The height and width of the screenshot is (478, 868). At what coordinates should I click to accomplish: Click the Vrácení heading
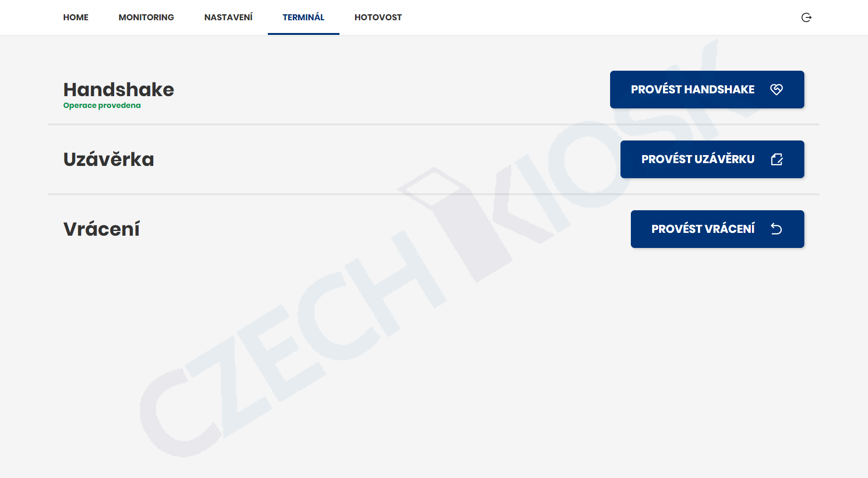coord(101,229)
